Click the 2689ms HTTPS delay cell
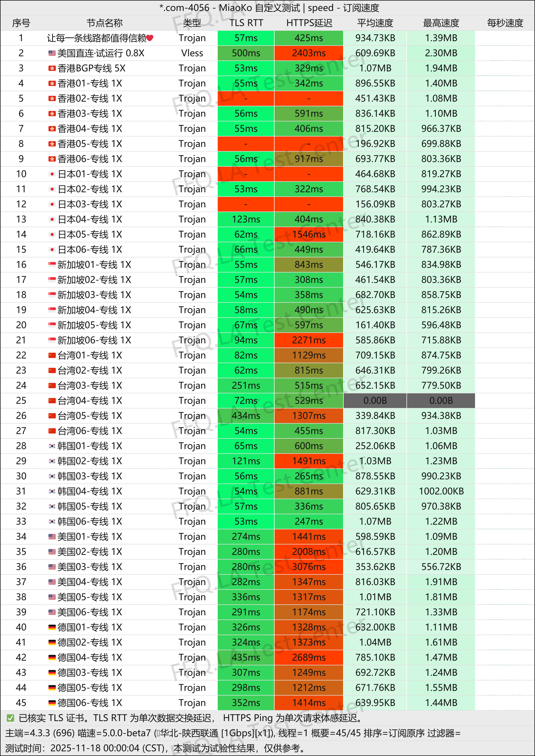This screenshot has width=535, height=756. coord(309,658)
